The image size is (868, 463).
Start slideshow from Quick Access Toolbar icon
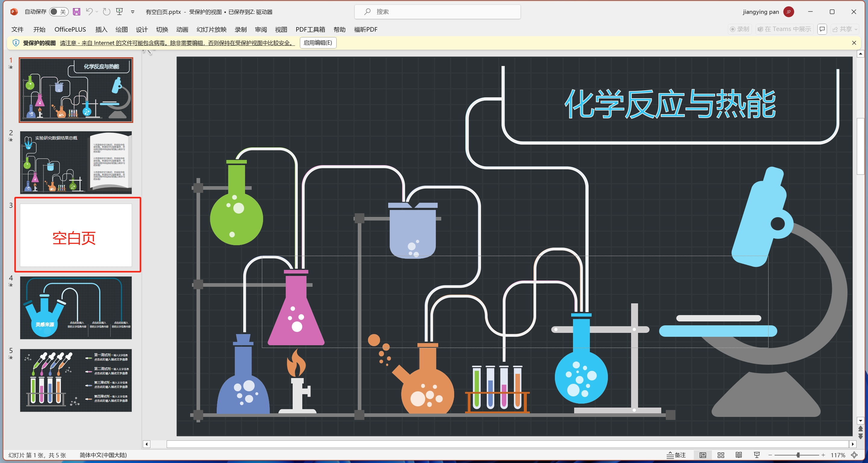tap(120, 12)
